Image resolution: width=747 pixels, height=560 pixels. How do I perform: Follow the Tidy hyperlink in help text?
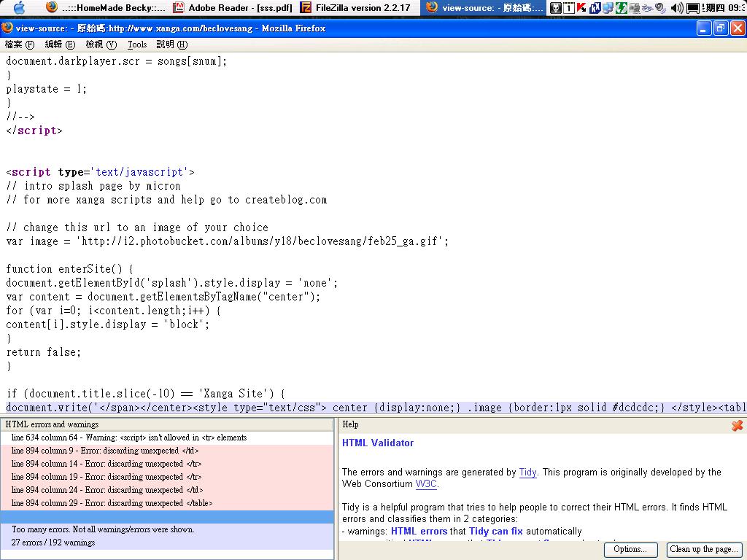[527, 472]
